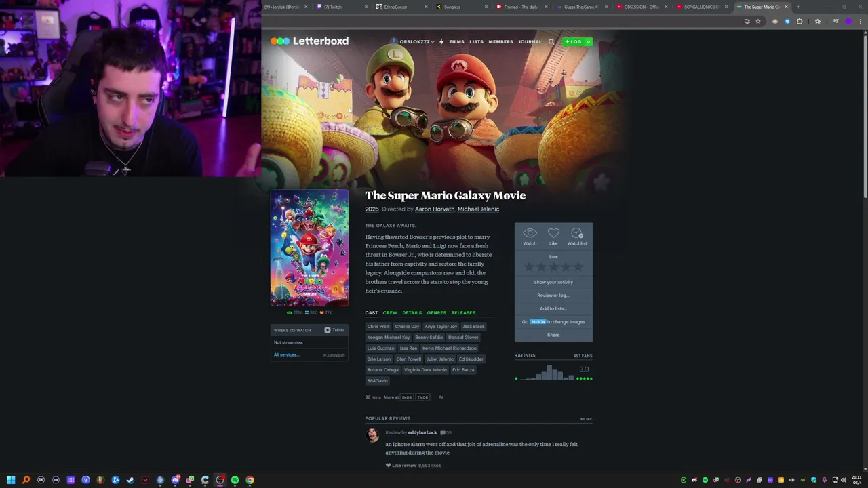Click the All services... link
868x488 pixels.
click(286, 355)
